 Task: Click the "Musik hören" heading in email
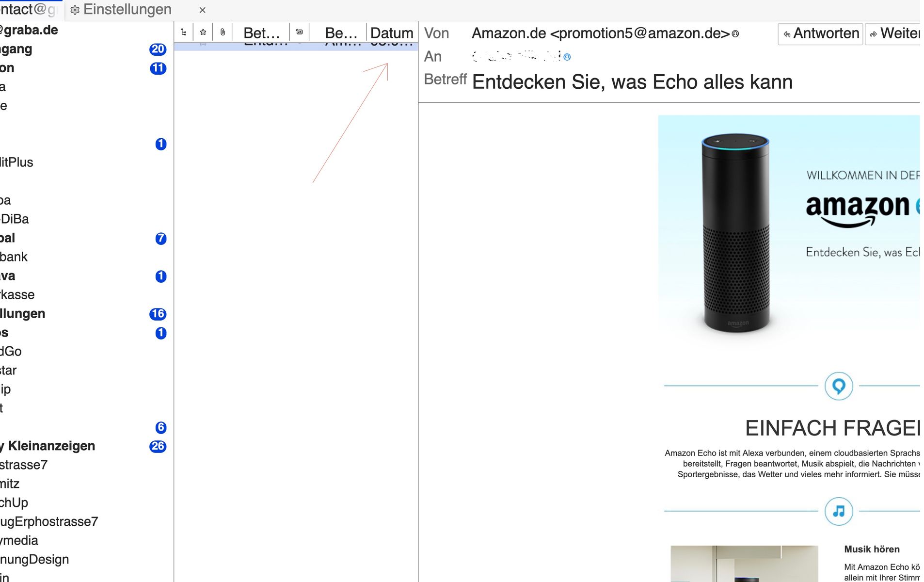coord(871,549)
